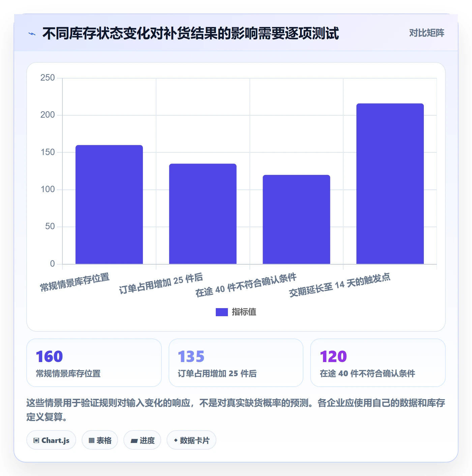The width and height of the screenshot is (472, 476).
Task: Toggle the 指标值 legend color swatch
Action: click(222, 312)
